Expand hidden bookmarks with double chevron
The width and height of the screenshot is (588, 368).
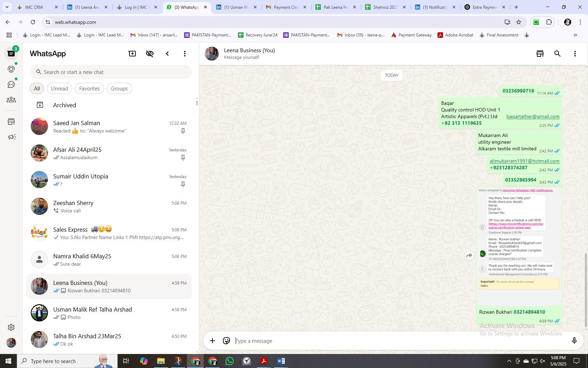coord(575,35)
